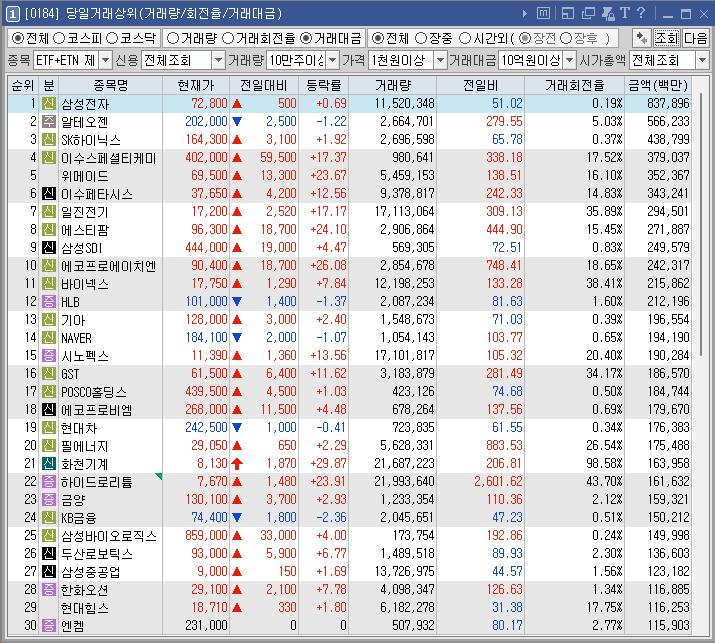
Task: Click the black 신 badge for 삼성SDI
Action: tap(49, 248)
